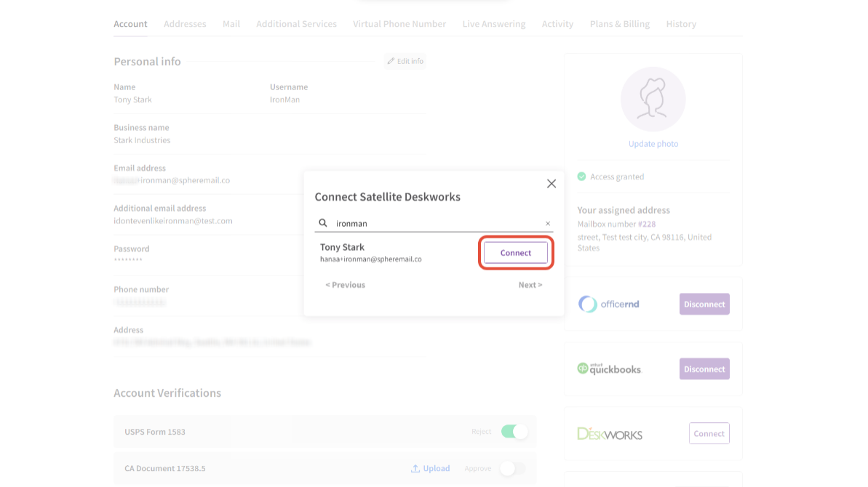Image resolution: width=868 pixels, height=487 pixels.
Task: Click the Edit info pencil icon
Action: click(391, 61)
